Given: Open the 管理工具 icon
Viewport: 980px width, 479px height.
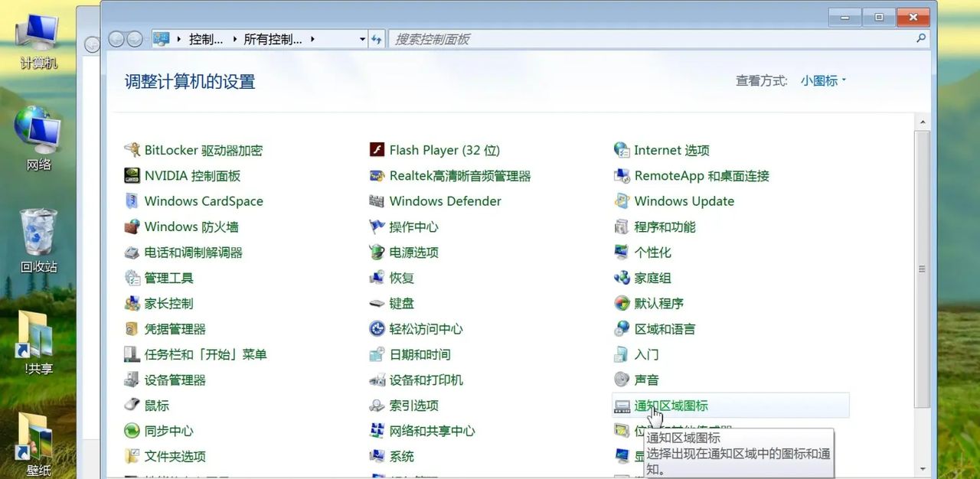Looking at the screenshot, I should coord(132,278).
